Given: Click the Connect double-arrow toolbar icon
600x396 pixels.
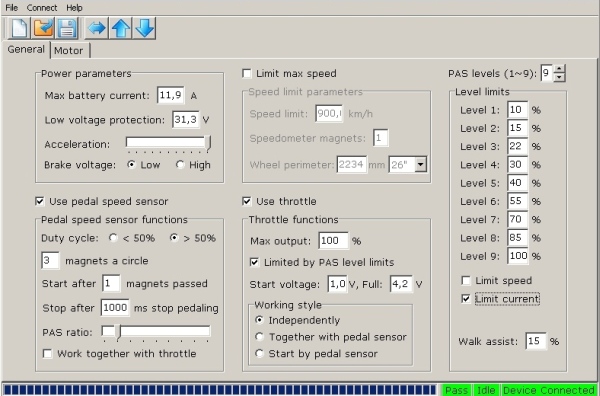Looking at the screenshot, I should pyautogui.click(x=96, y=28).
